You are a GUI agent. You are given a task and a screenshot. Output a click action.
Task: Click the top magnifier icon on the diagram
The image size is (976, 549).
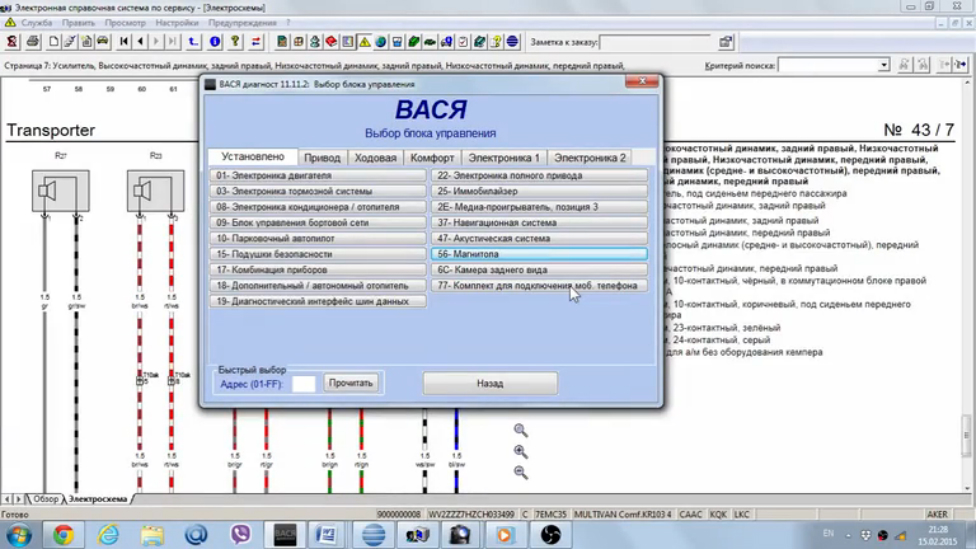(x=521, y=430)
